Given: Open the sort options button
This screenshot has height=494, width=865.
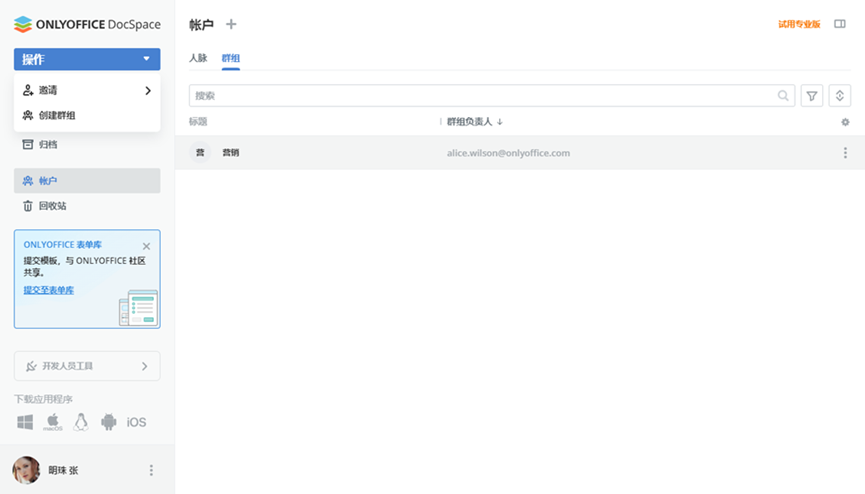Looking at the screenshot, I should [x=840, y=95].
